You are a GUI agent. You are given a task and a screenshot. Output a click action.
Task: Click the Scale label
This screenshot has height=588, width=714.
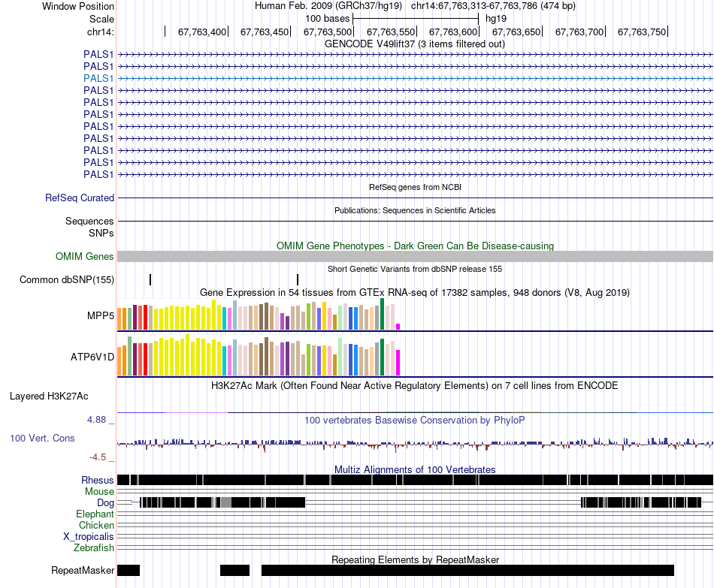(101, 19)
